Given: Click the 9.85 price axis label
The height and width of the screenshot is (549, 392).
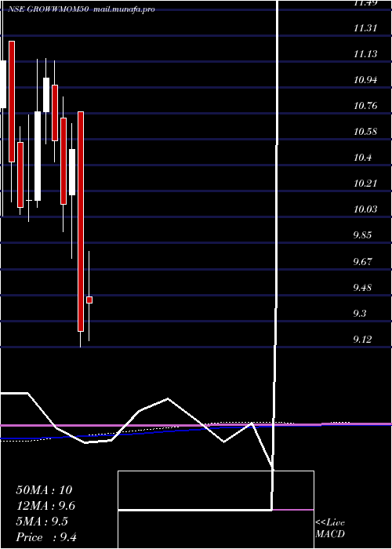Looking at the screenshot, I should click(362, 235).
